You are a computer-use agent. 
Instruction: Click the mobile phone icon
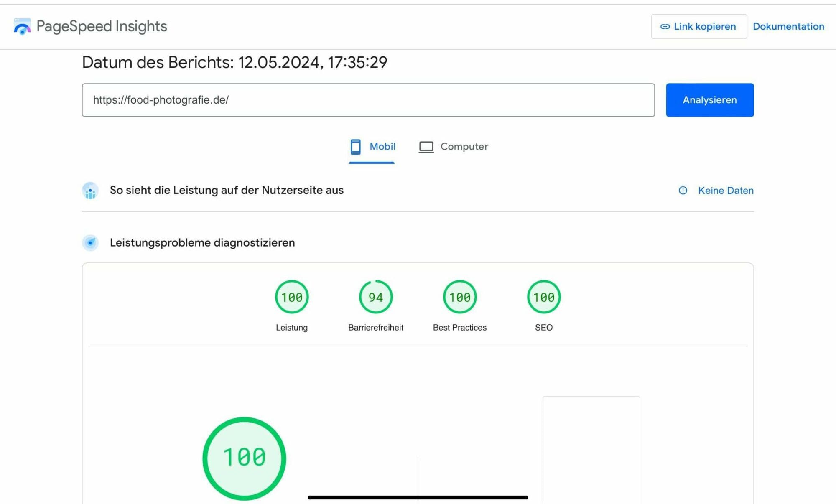pyautogui.click(x=355, y=147)
